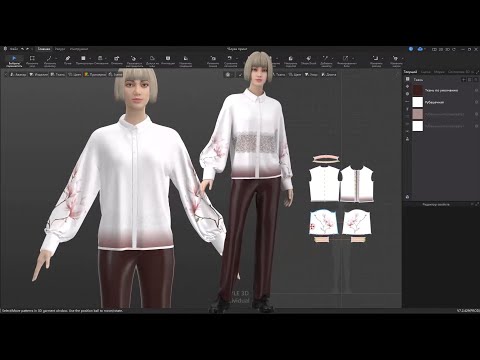
Task: Select the back bodice pattern piece
Action: [x=324, y=184]
